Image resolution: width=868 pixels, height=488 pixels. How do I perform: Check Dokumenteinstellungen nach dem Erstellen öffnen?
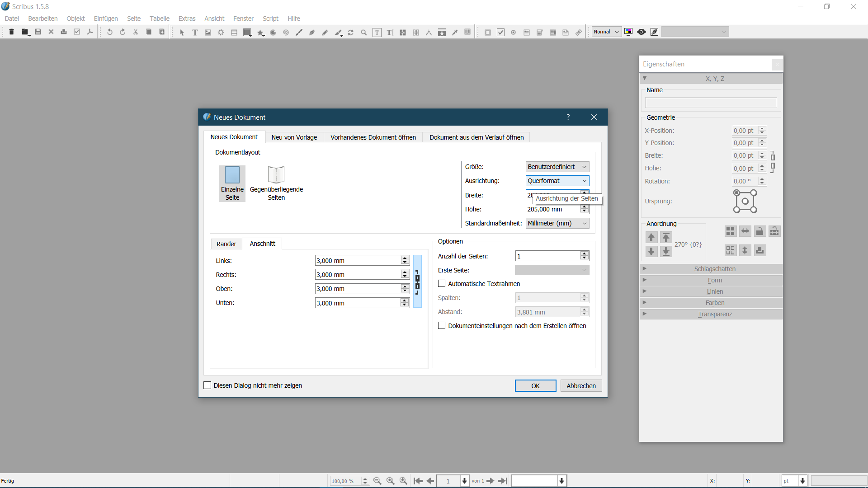(x=442, y=326)
